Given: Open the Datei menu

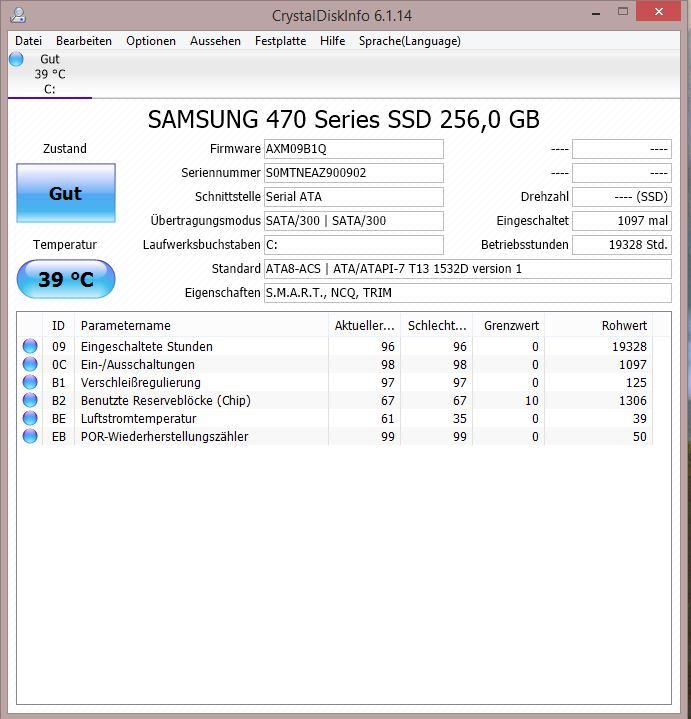Looking at the screenshot, I should click(x=28, y=41).
